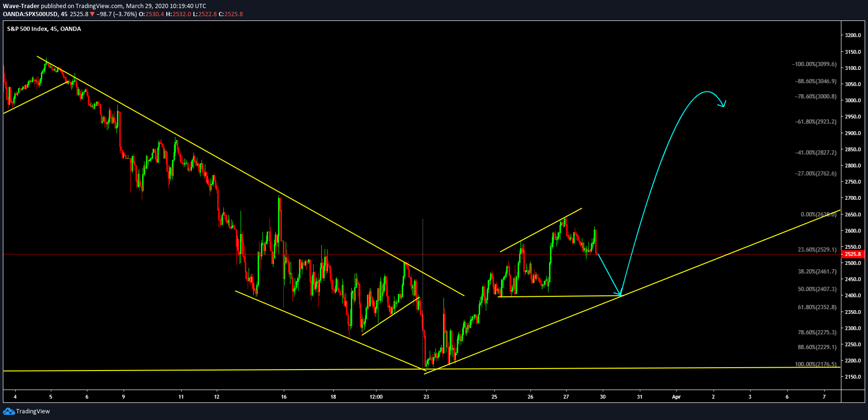Click the 'TradingView.com' text in publish line
Viewport: 868px width, 420px height.
[x=99, y=6]
